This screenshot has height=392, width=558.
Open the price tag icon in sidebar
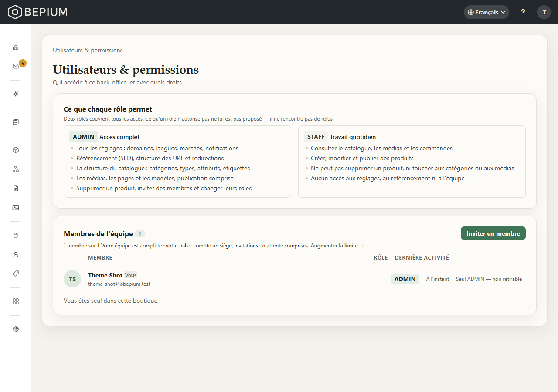[x=16, y=274]
